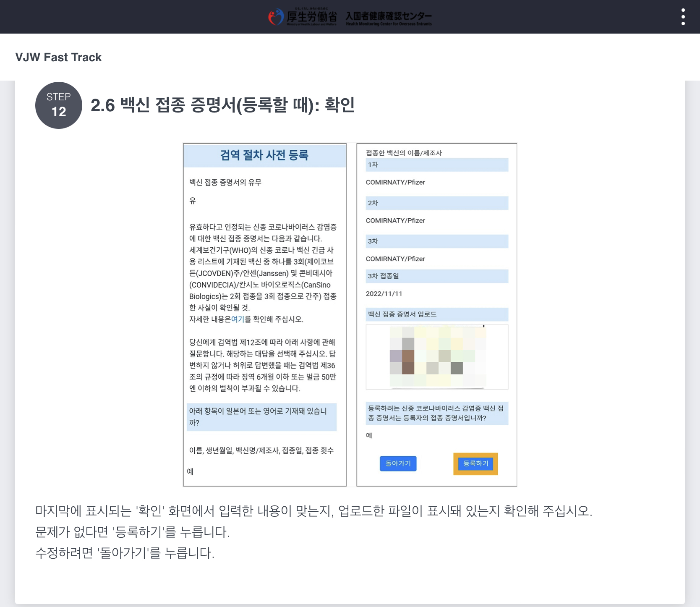Select the '3차' vaccine dose field
Screen dimensions: 700x607
coord(437,241)
